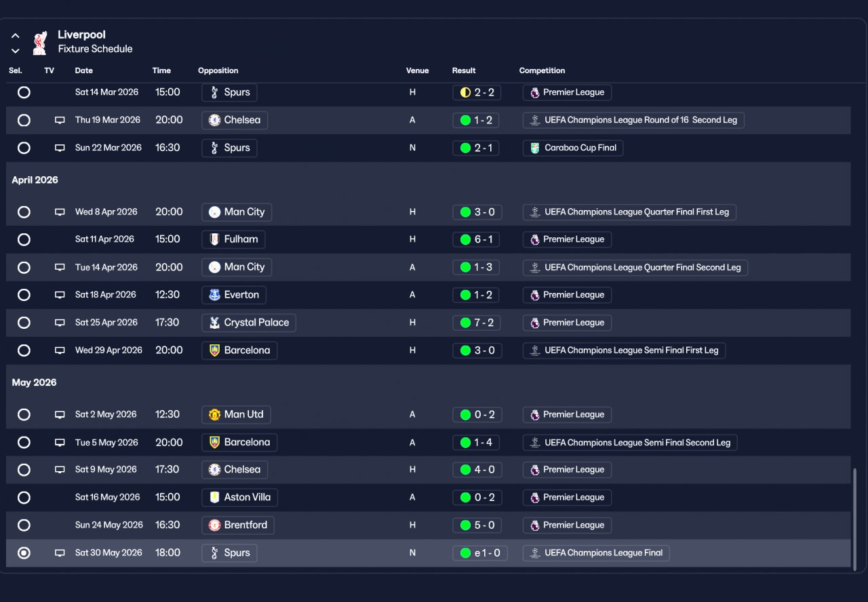The image size is (868, 602).
Task: Sort by the Competition column header
Action: (x=542, y=71)
